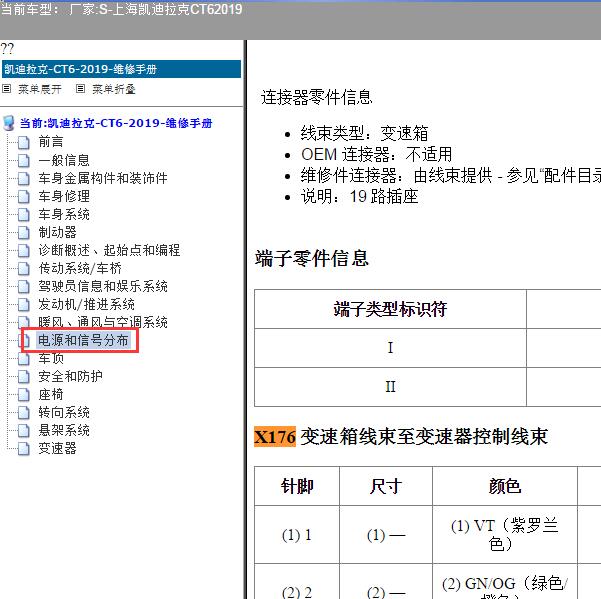Open 驾驶员信息和娱乐系统 chapter

click(x=103, y=286)
